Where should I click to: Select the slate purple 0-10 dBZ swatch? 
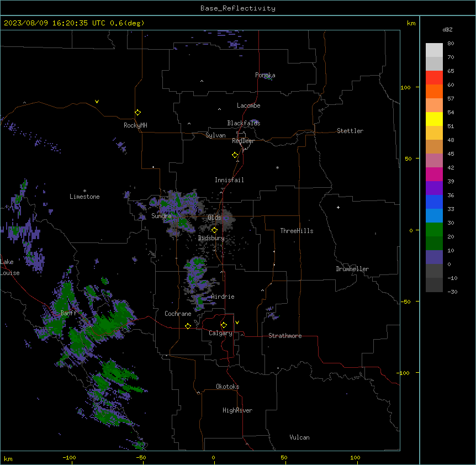point(434,257)
